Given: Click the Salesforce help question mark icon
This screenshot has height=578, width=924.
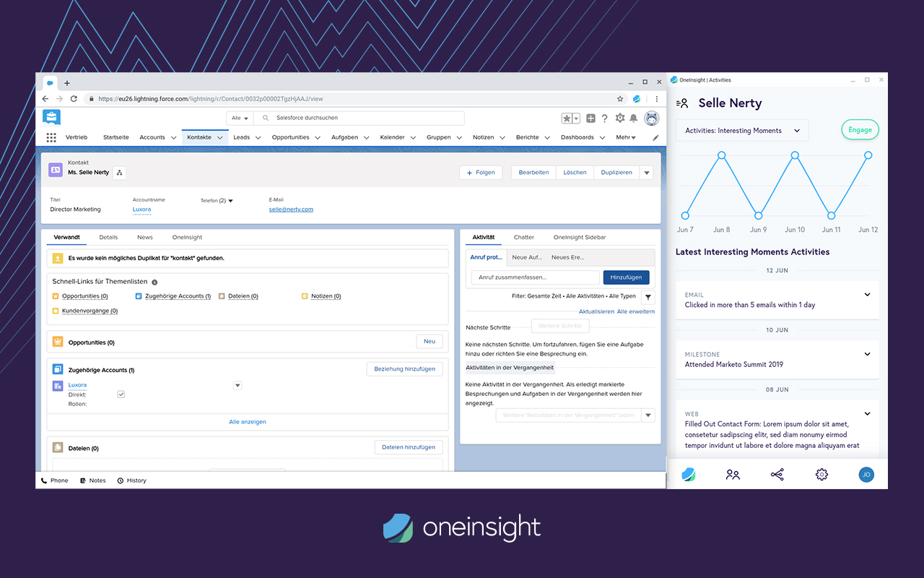Looking at the screenshot, I should pyautogui.click(x=605, y=118).
